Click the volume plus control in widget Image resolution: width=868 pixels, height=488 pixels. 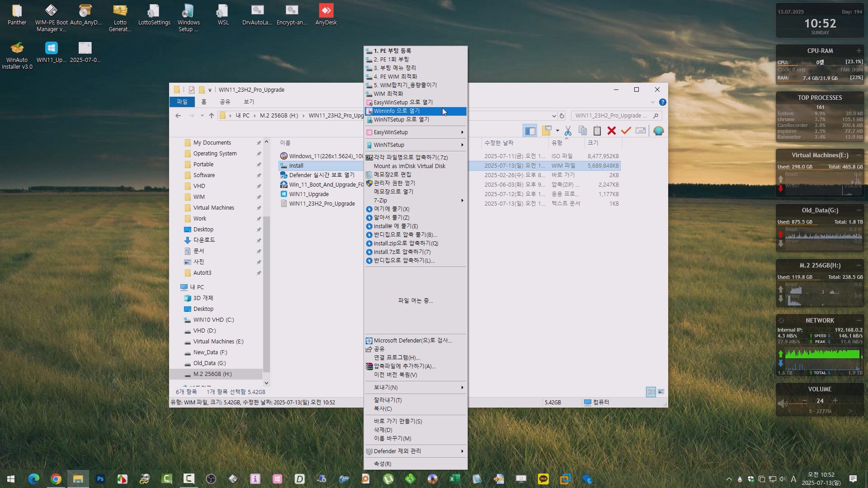point(835,401)
